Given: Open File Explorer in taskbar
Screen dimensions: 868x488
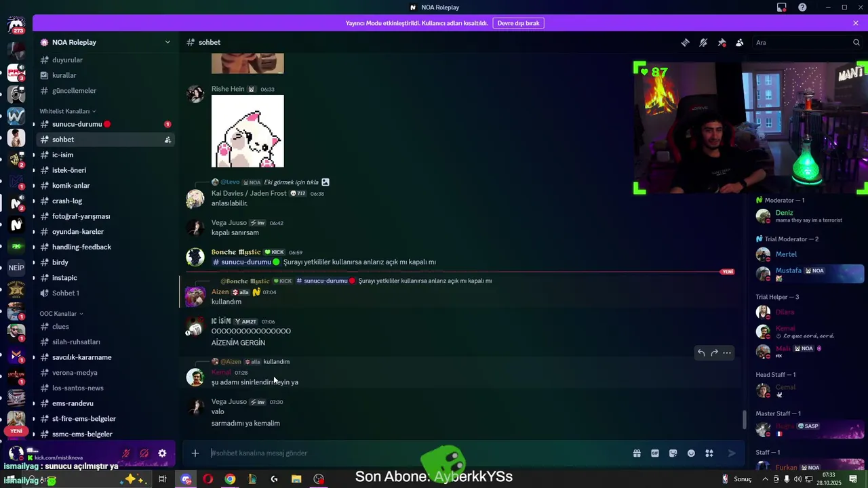Looking at the screenshot, I should (x=296, y=479).
